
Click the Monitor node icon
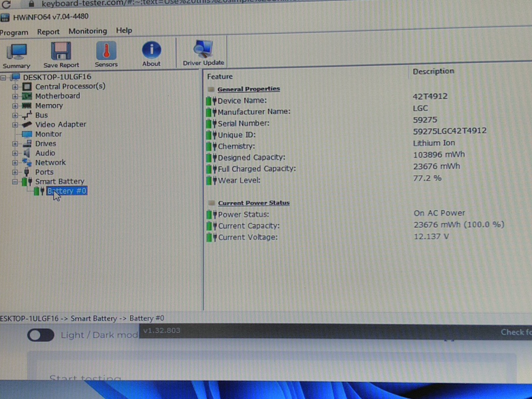[x=27, y=134]
